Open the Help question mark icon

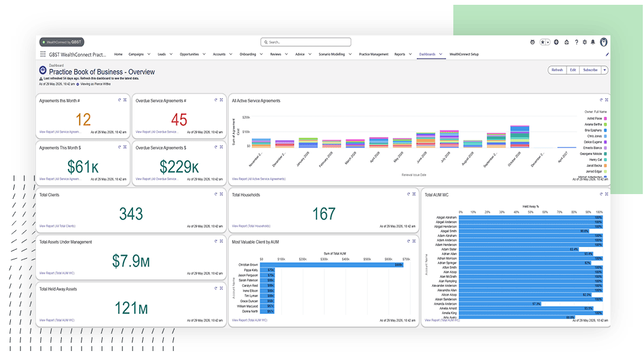576,43
